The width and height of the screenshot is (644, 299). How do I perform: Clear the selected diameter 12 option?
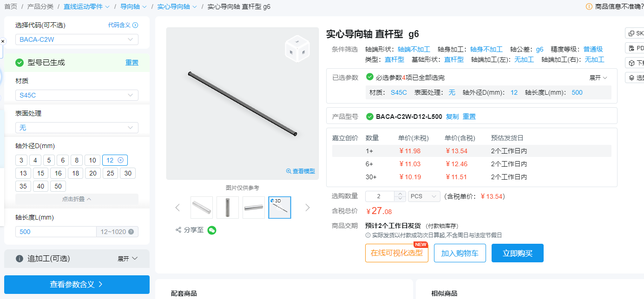click(x=121, y=160)
